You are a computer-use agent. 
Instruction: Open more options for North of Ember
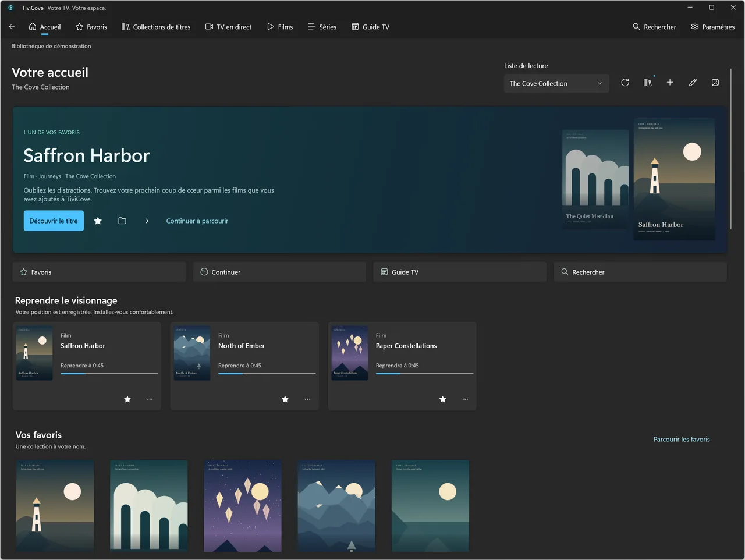307,399
